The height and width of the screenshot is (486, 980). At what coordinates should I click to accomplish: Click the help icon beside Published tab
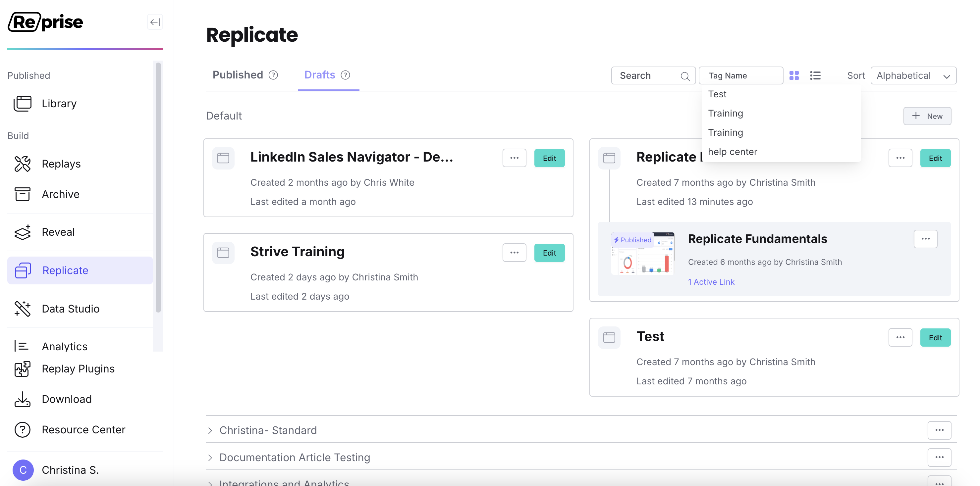273,75
